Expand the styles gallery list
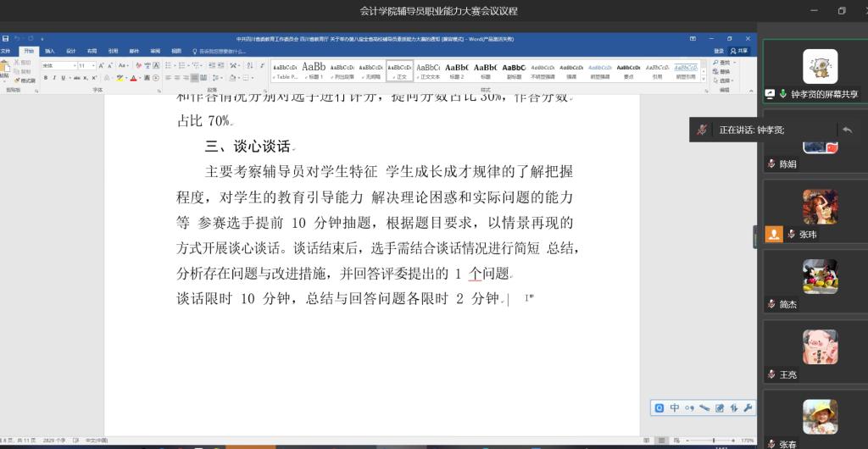 coord(703,78)
